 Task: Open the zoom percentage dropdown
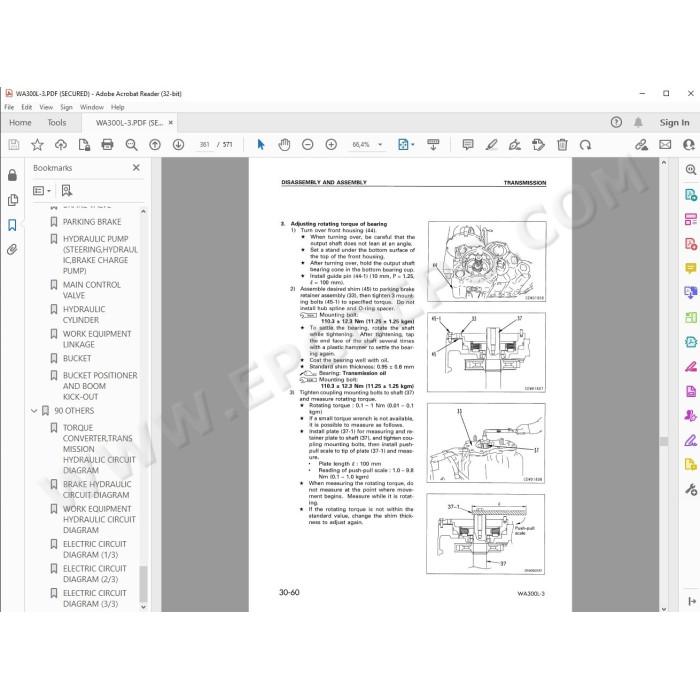[x=380, y=145]
